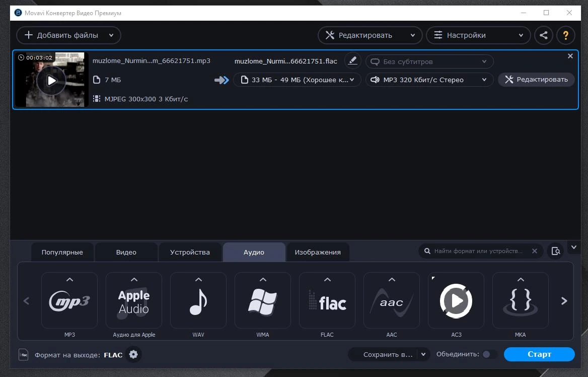Viewport: 588px width, 377px height.
Task: Switch to the Видео tab
Action: point(126,252)
